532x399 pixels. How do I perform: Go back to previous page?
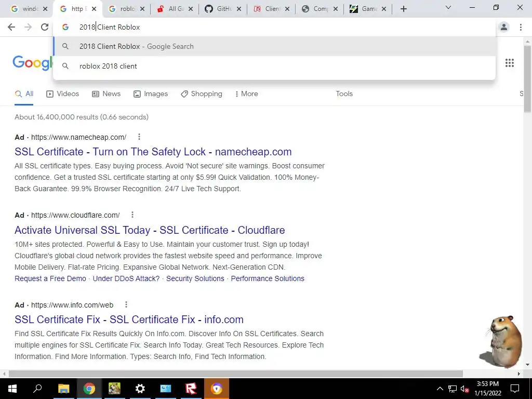pos(11,27)
